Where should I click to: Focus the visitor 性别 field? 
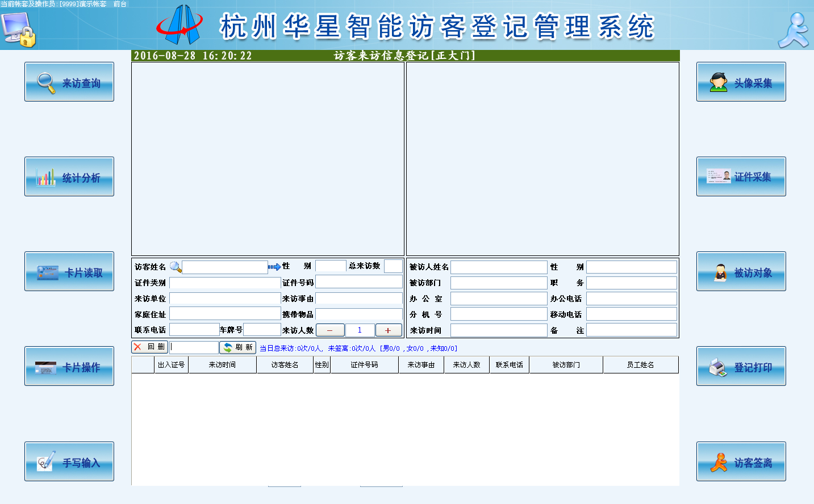click(x=331, y=266)
